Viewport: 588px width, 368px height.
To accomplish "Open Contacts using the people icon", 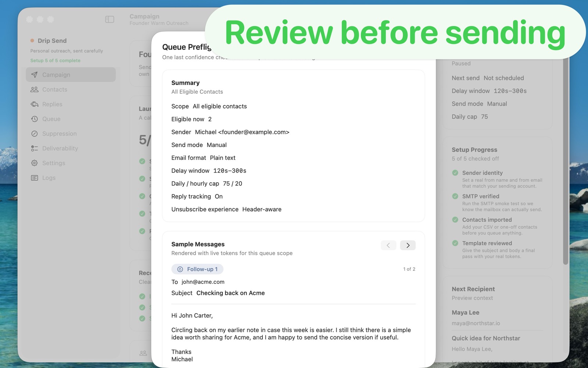I will (34, 89).
